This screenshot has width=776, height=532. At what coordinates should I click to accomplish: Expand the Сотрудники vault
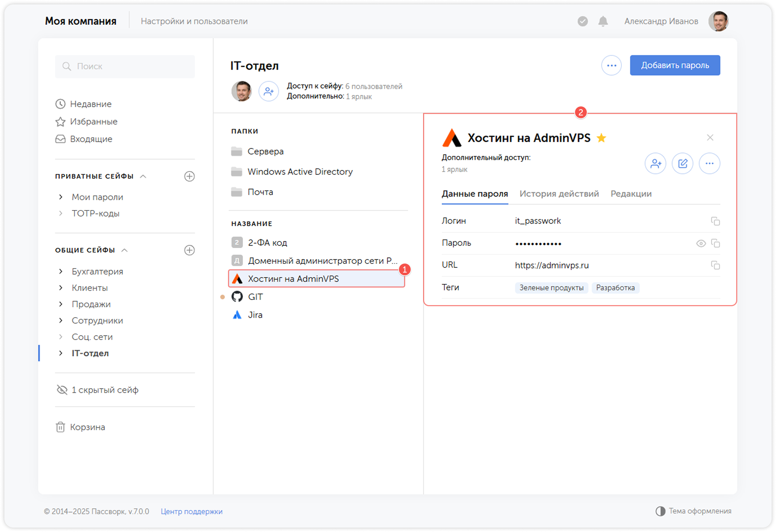61,320
